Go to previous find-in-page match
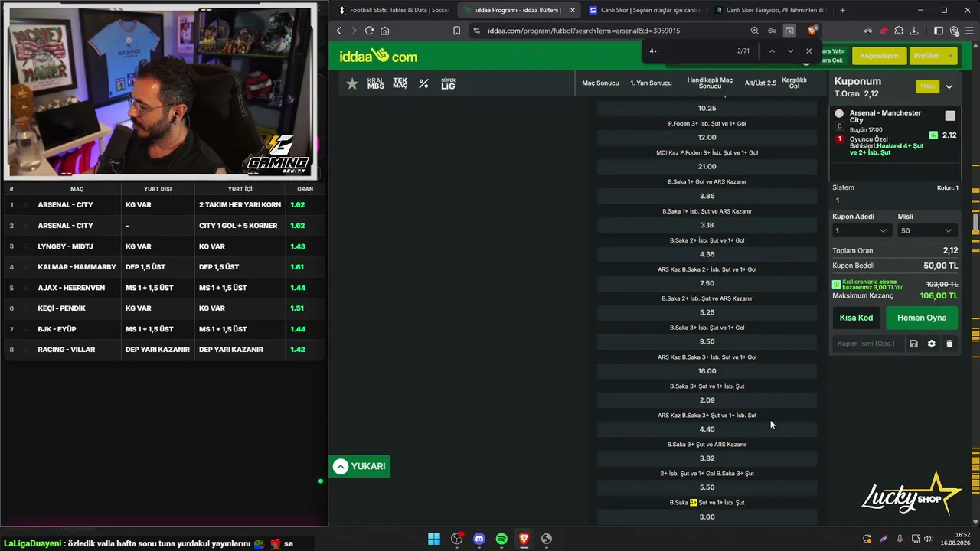The height and width of the screenshot is (551, 980). tap(772, 51)
